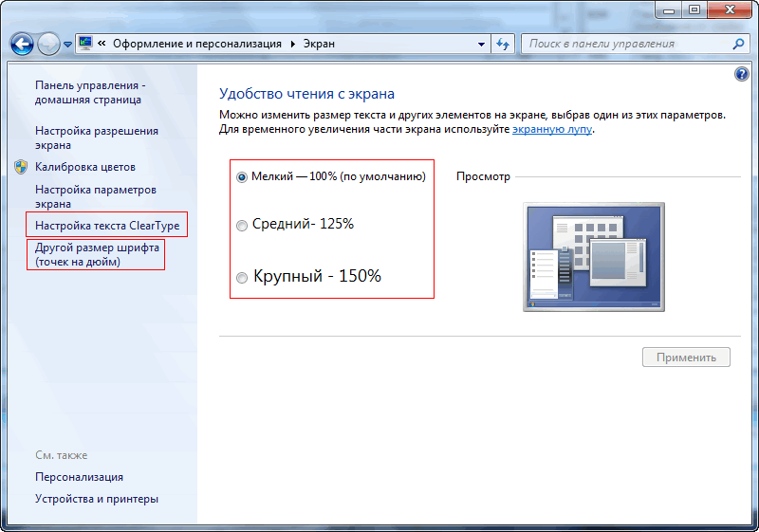This screenshot has width=759, height=532.
Task: Open 'Настройка параметров экрана' link
Action: click(x=96, y=196)
